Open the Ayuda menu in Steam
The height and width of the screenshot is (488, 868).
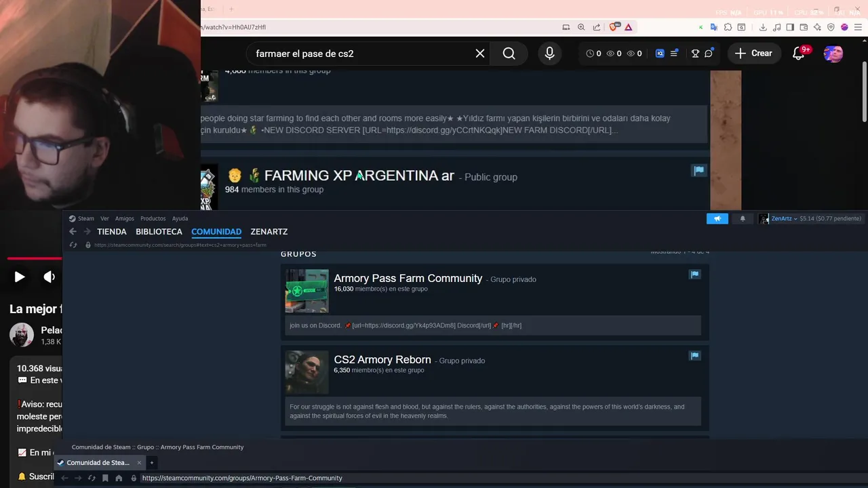coord(180,218)
